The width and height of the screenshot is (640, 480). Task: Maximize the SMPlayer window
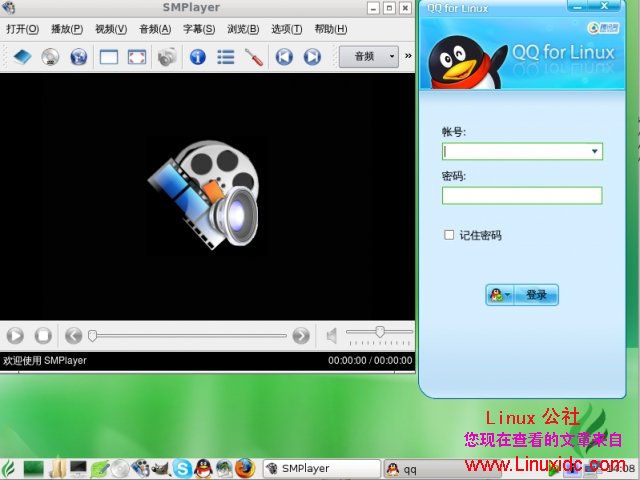coord(389,8)
